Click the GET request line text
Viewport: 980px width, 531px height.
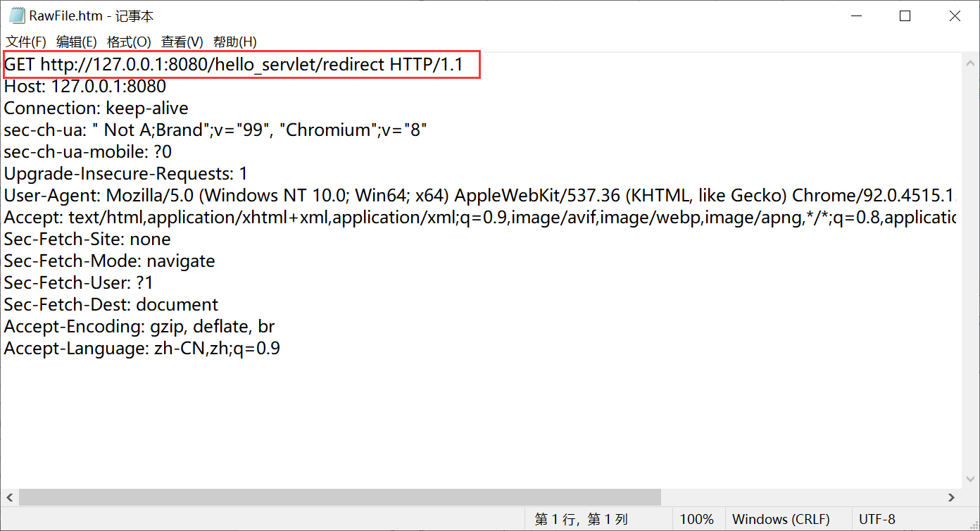point(234,65)
